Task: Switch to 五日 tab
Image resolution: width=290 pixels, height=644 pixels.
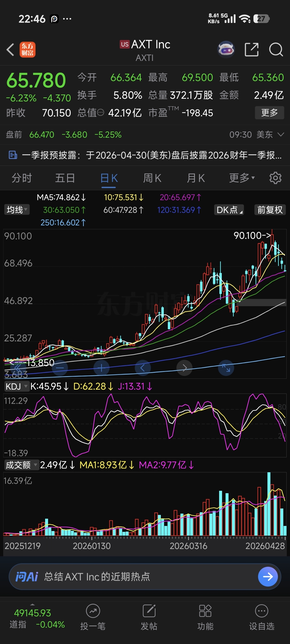Action: coord(65,178)
